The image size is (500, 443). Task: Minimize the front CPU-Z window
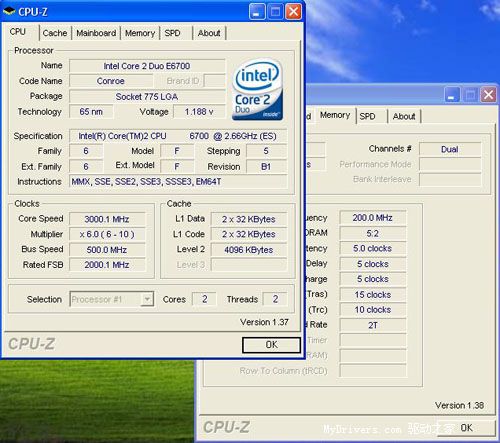(257, 12)
